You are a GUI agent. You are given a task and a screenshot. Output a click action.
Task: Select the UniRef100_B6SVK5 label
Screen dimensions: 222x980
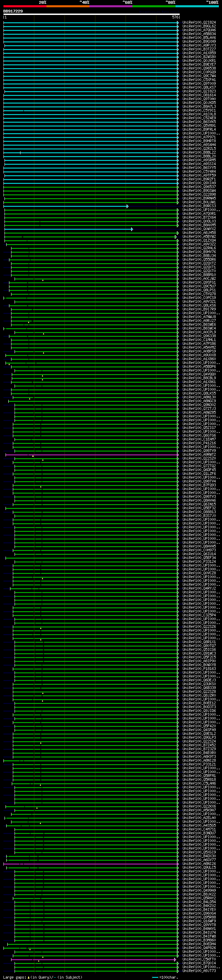click(199, 122)
